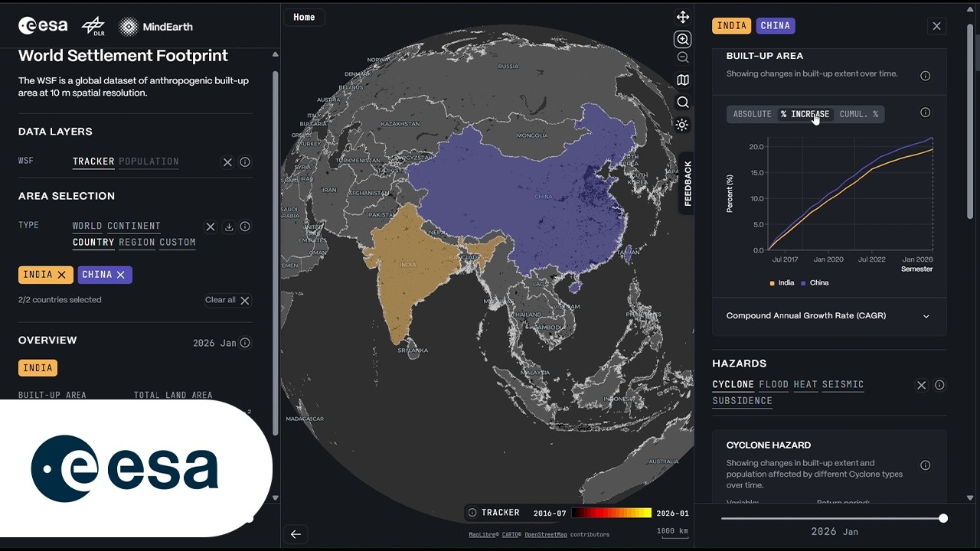Screen dimensions: 980x551
Task: Open the MapLibre attribution link
Action: [x=484, y=534]
